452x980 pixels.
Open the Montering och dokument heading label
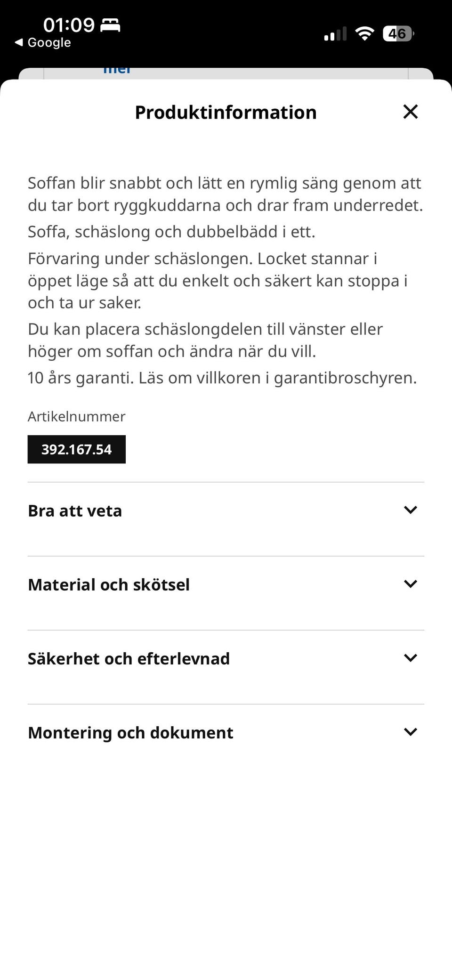130,733
